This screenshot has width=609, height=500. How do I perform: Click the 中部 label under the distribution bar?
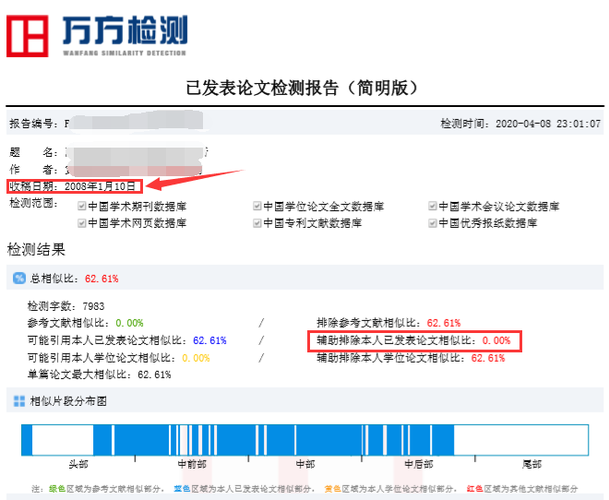coord(305,464)
